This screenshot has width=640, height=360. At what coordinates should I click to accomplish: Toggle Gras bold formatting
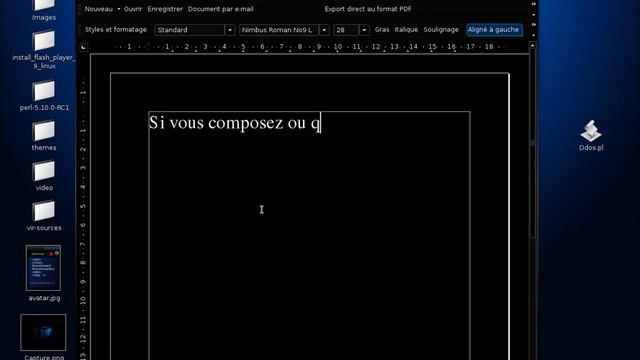coord(382,30)
